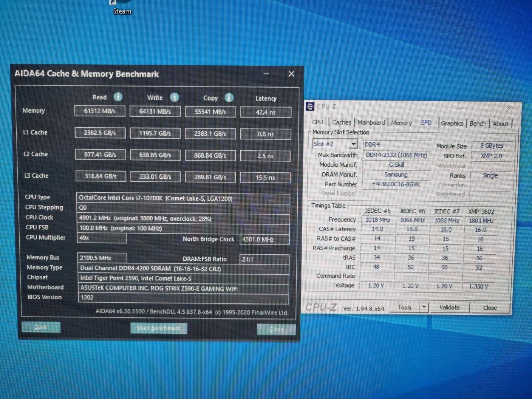The image size is (532, 399).
Task: Click the CPU Stepping Q0 field
Action: coord(183,208)
